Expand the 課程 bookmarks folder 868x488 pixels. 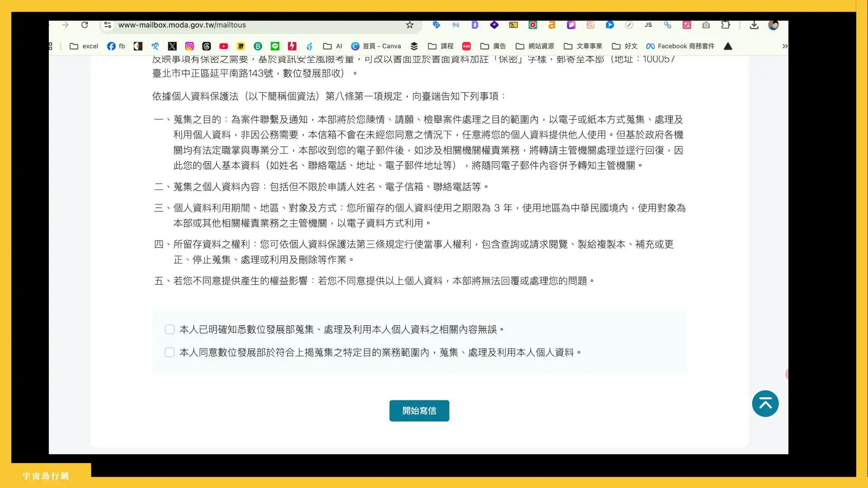coord(441,46)
